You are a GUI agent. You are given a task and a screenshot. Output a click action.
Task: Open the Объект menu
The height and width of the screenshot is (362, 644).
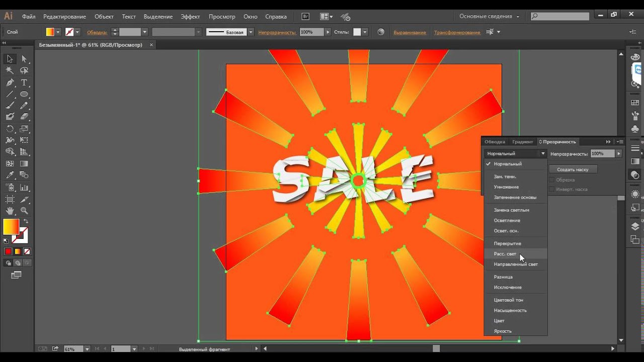pos(104,17)
